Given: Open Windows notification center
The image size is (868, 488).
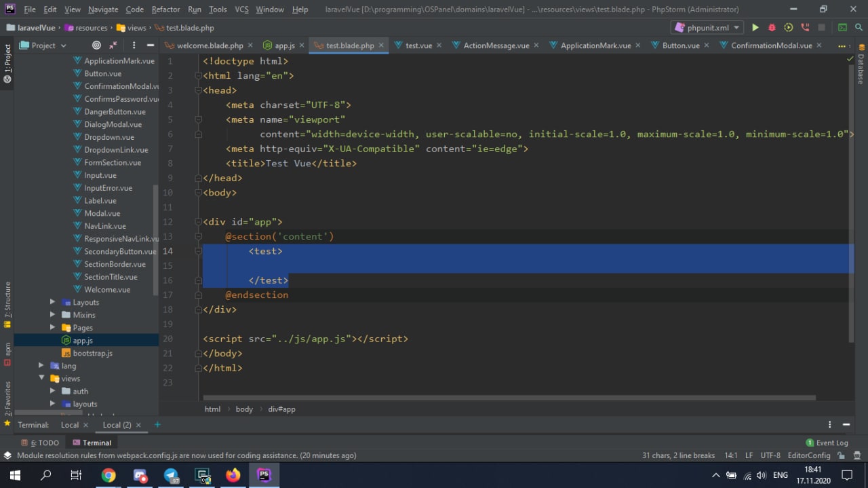Looking at the screenshot, I should click(x=847, y=475).
